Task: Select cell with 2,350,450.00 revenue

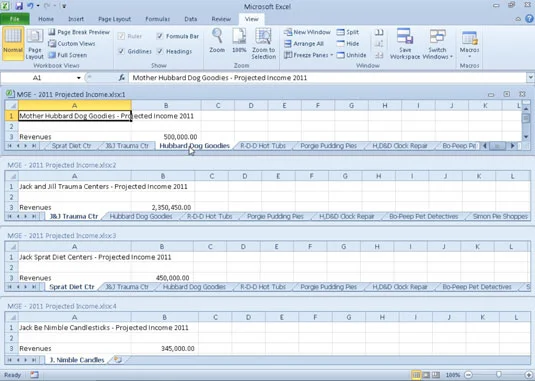Action: (x=163, y=207)
